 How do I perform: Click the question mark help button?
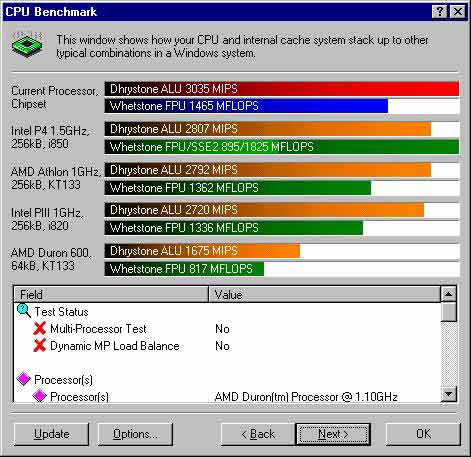(439, 12)
